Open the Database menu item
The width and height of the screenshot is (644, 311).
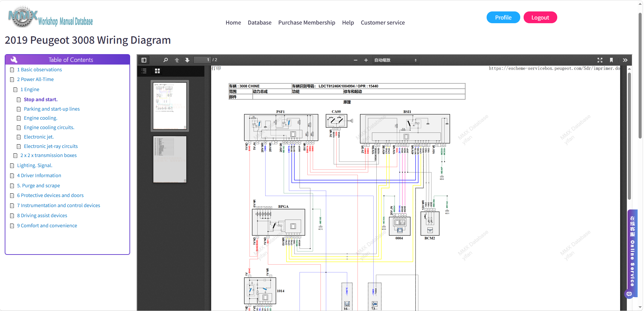(x=260, y=23)
